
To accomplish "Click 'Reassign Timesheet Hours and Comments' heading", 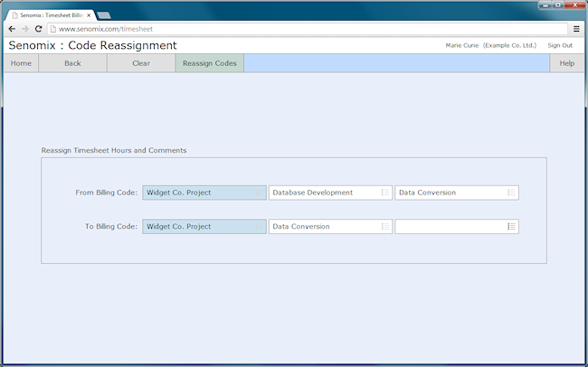I will tap(114, 150).
